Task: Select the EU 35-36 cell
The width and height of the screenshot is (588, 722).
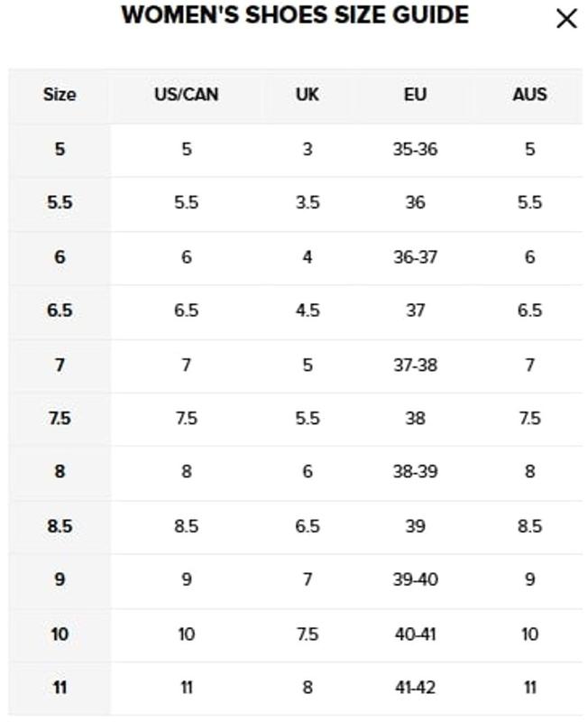Action: (415, 149)
